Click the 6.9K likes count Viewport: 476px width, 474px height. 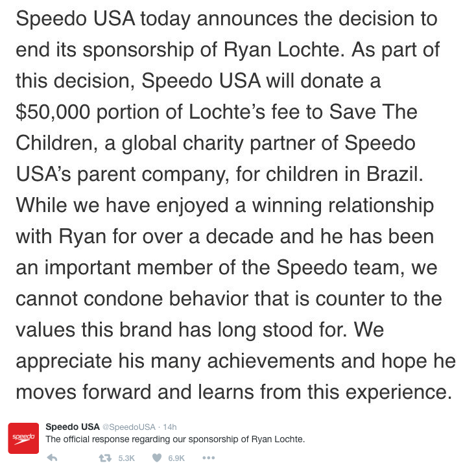[176, 458]
